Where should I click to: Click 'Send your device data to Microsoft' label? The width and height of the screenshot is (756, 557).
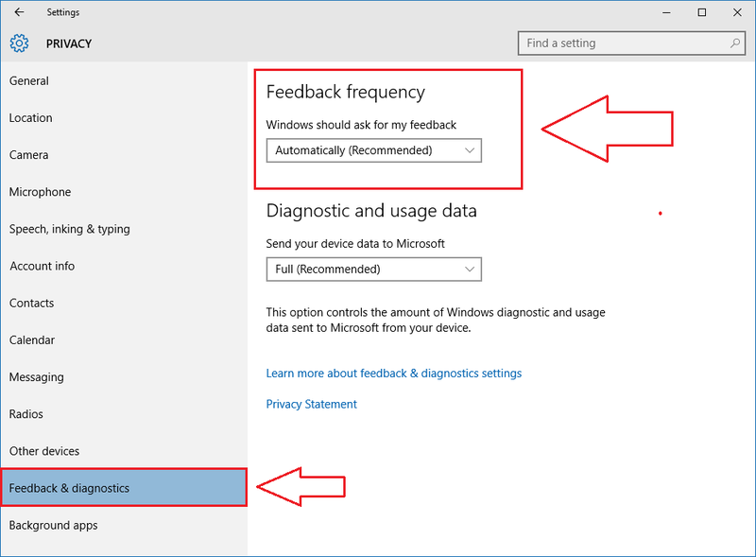click(355, 244)
